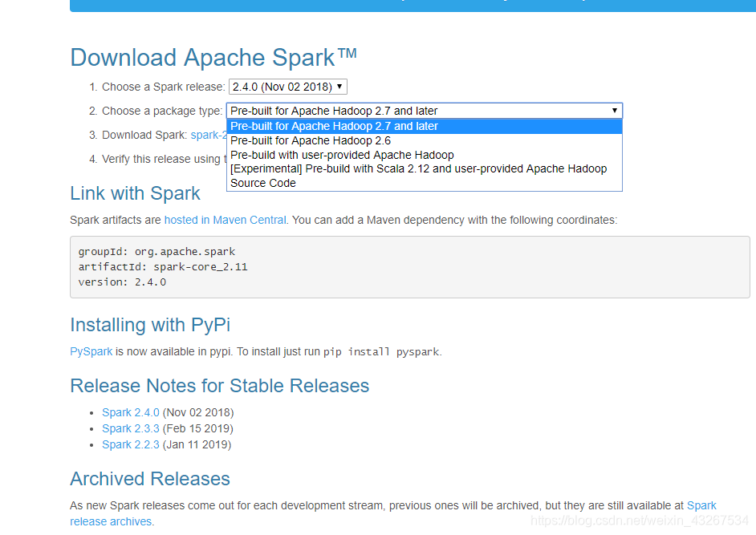756x535 pixels.
Task: Select the Experimental Scala 2.12 package option
Action: coord(425,168)
